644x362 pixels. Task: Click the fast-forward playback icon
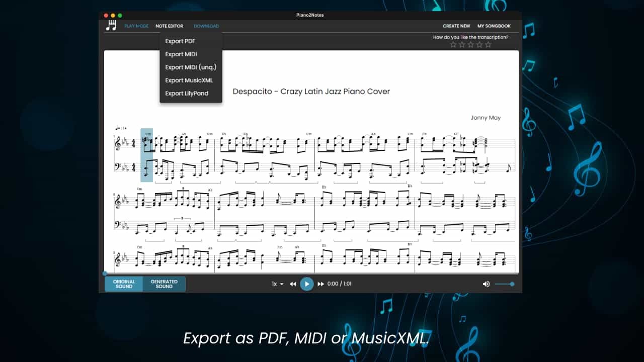point(321,284)
